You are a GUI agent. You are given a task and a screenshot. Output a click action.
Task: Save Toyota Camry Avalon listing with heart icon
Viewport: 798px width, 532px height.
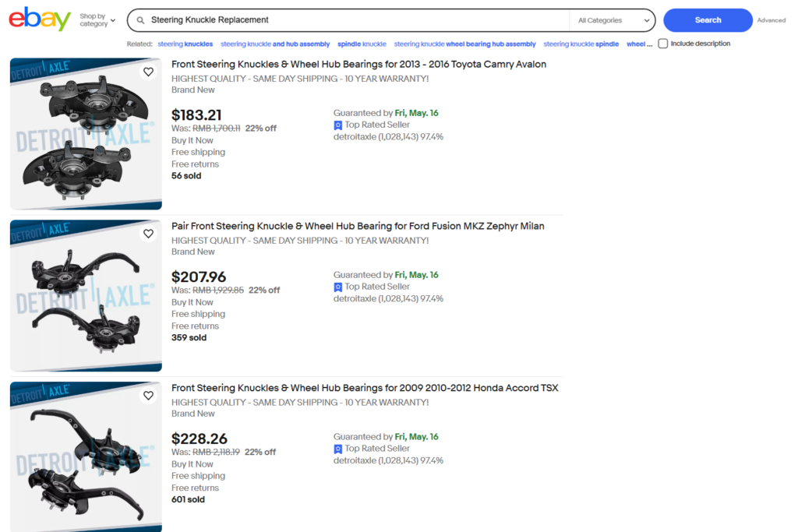pyautogui.click(x=148, y=72)
